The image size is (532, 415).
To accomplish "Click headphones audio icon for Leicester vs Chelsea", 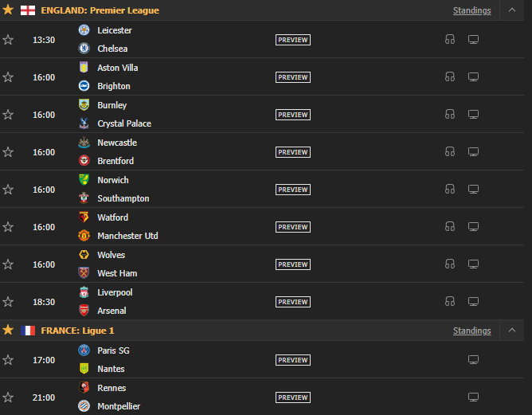I will (450, 39).
